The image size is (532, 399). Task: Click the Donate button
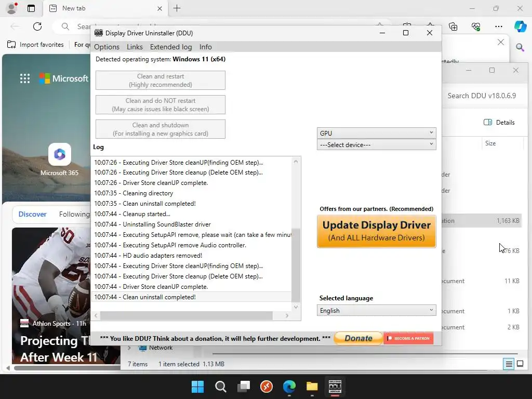(358, 338)
